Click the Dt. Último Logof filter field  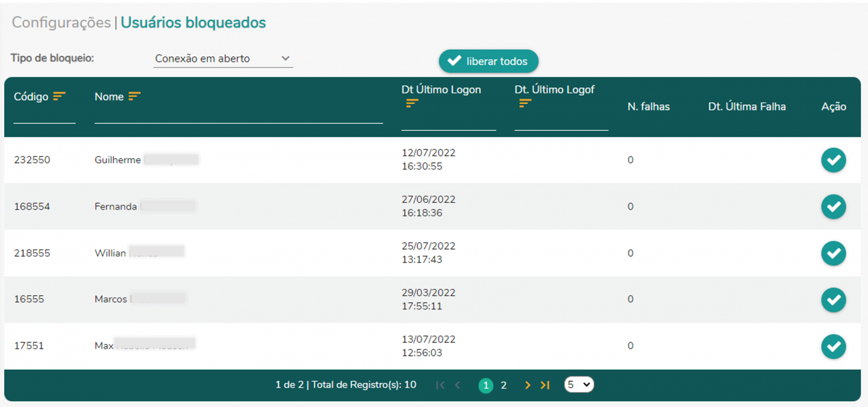[561, 123]
